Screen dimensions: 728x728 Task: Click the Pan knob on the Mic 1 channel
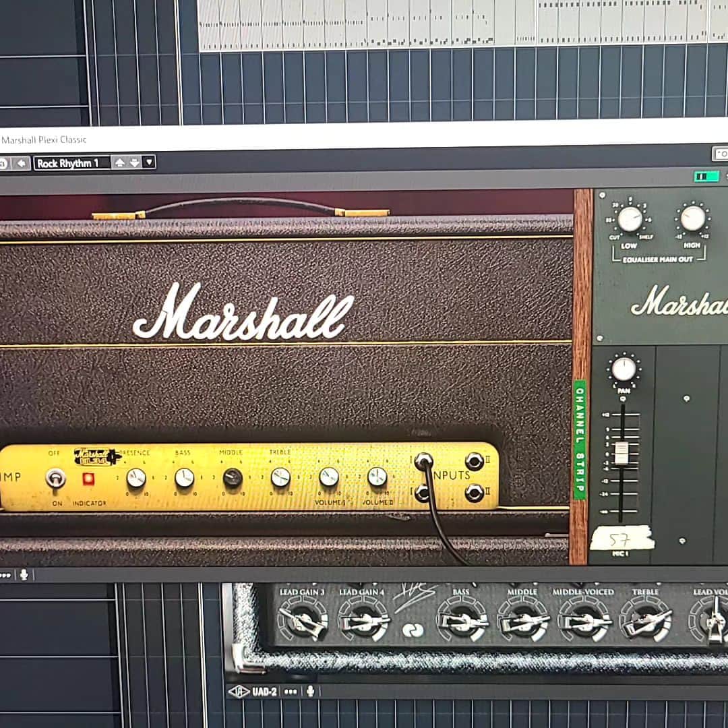click(x=624, y=369)
